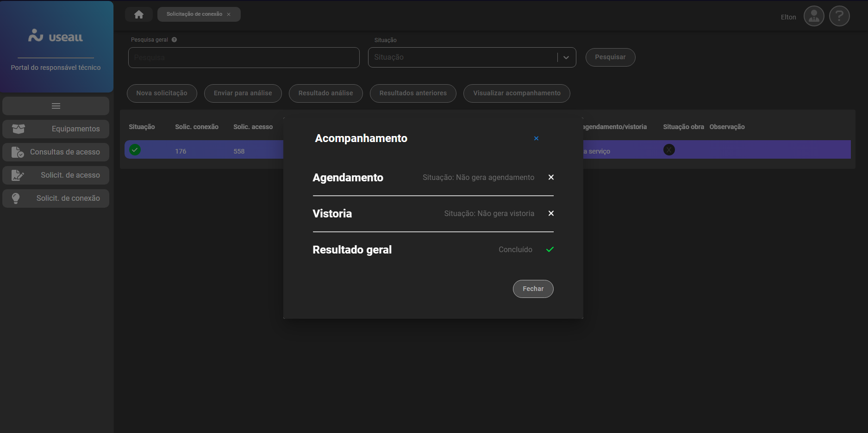
Task: Expand the Situação dropdown arrow
Action: (566, 57)
